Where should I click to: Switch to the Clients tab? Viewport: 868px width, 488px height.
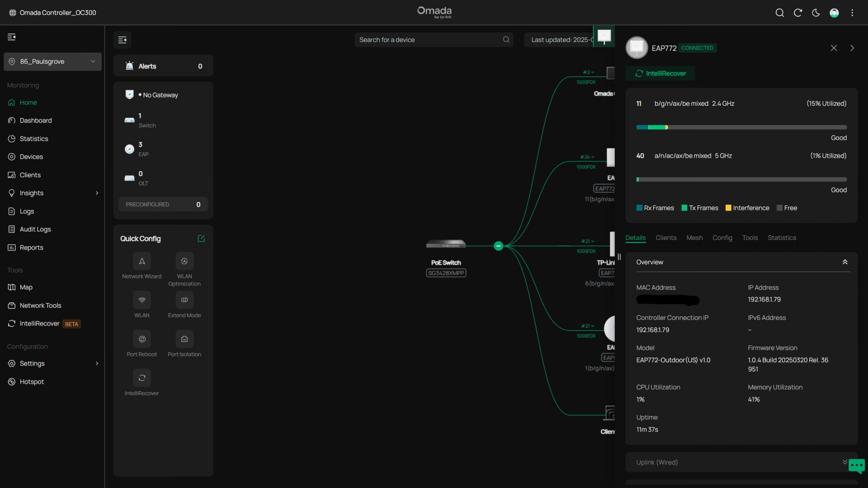click(666, 238)
